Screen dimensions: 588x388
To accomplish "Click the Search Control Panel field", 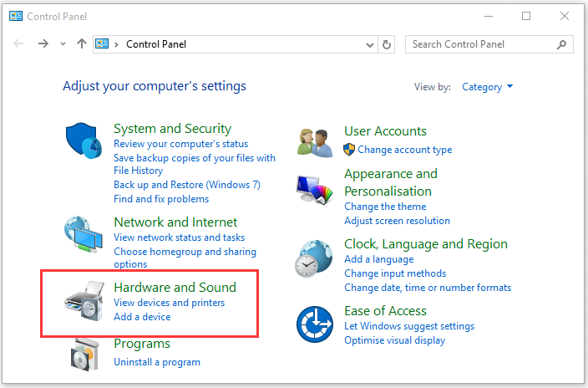I will point(489,44).
